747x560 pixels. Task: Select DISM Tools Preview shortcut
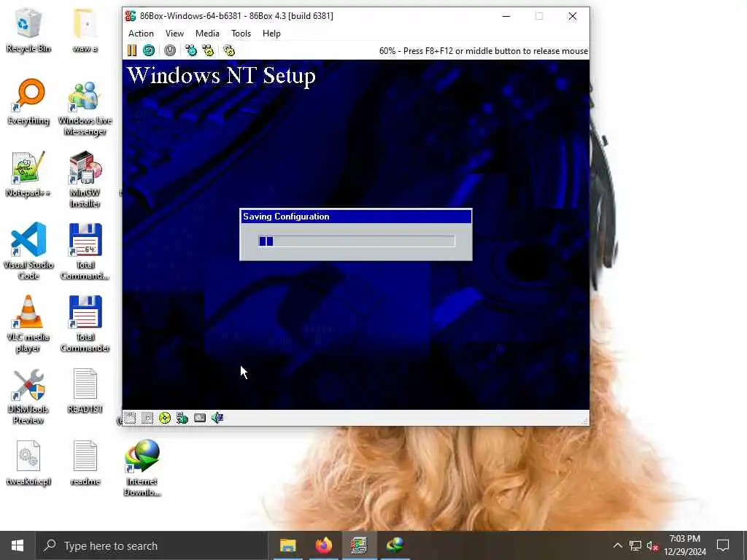point(28,396)
